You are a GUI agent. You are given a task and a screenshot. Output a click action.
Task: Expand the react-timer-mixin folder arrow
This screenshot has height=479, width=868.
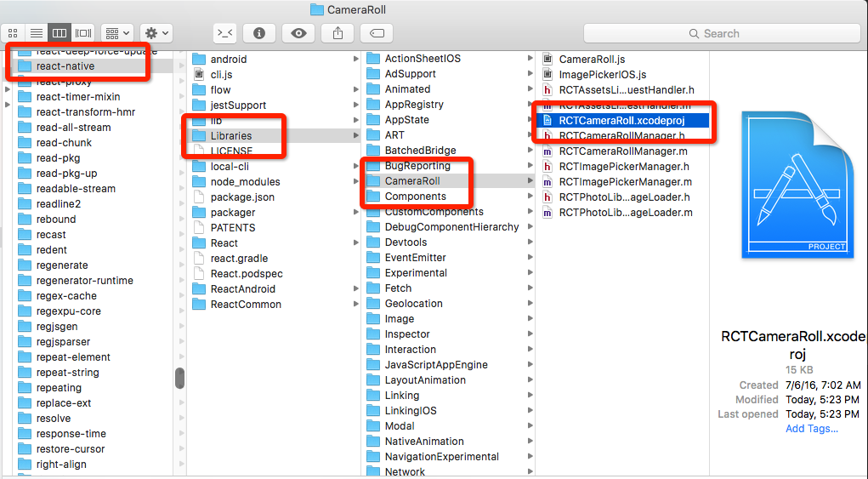pos(8,97)
